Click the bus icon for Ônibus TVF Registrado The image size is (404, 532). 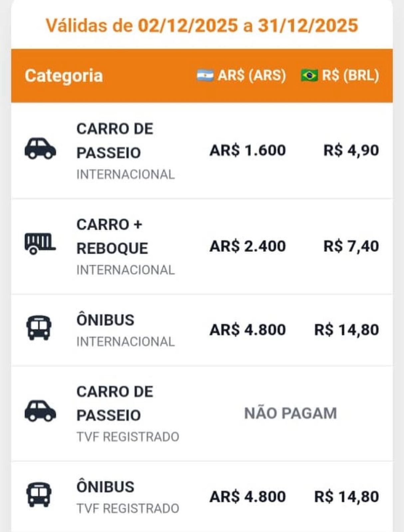click(x=39, y=495)
